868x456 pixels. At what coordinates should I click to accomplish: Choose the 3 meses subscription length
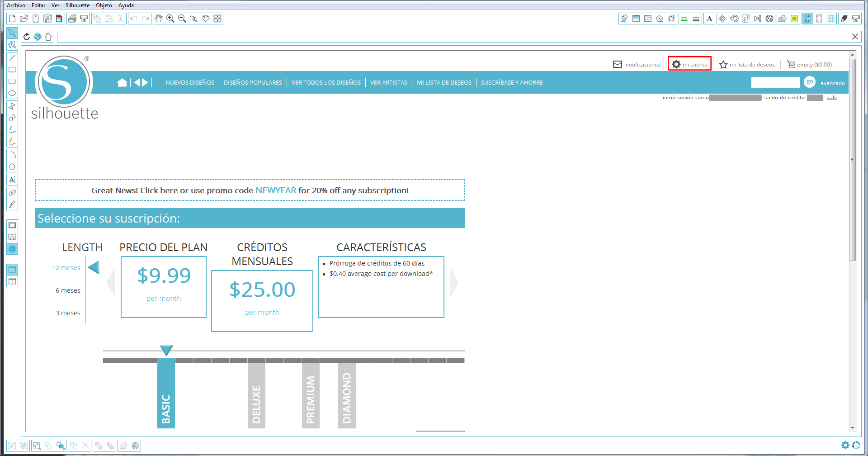(68, 313)
